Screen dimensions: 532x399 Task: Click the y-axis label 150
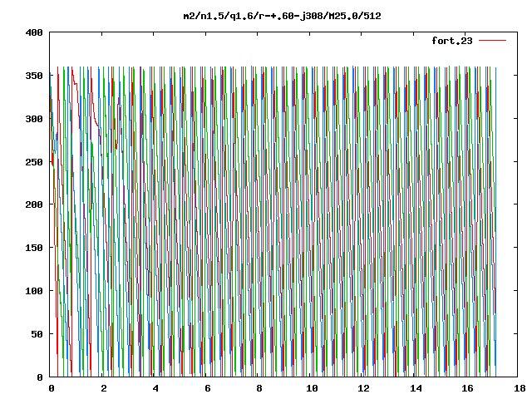pyautogui.click(x=34, y=248)
